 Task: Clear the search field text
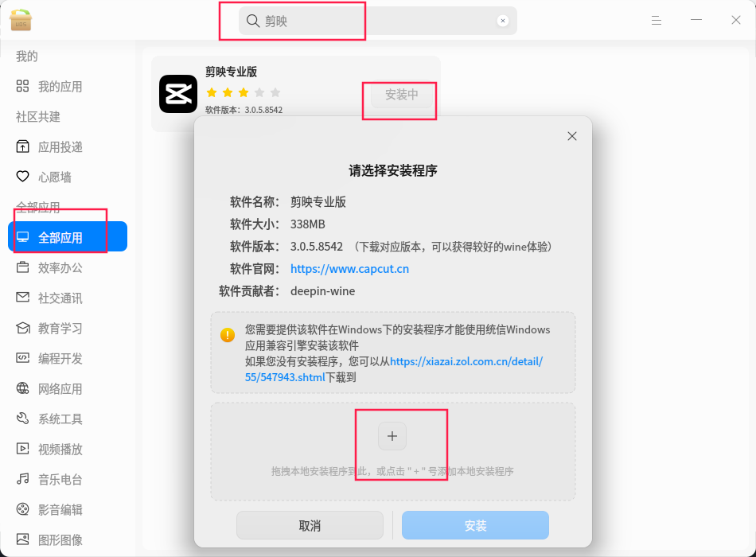503,21
